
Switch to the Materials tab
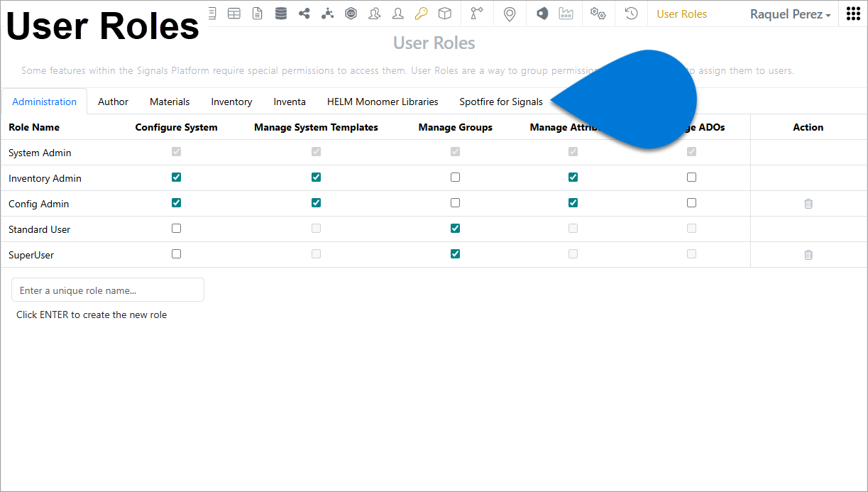(170, 102)
